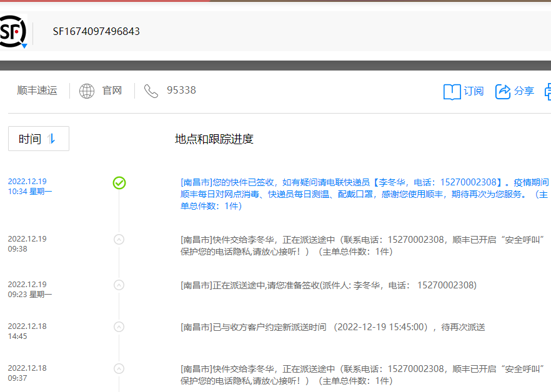The image size is (551, 392).
Task: Click the 顺丰速运 carrier name
Action: click(x=37, y=91)
